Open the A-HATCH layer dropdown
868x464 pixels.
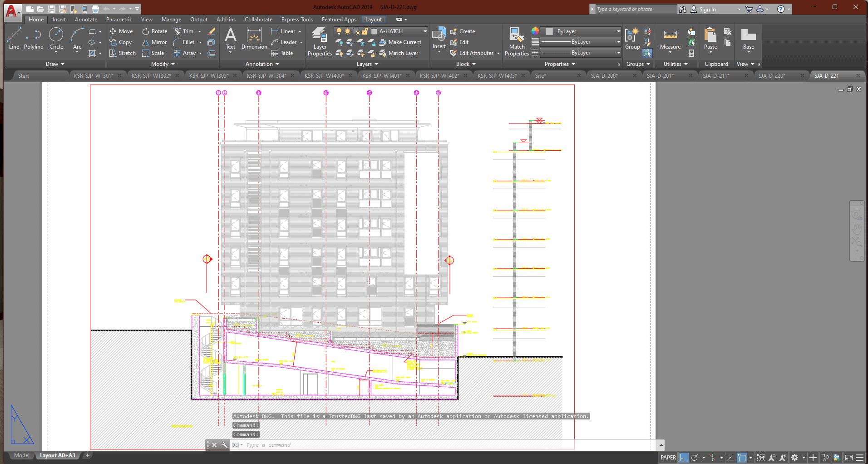tap(425, 31)
